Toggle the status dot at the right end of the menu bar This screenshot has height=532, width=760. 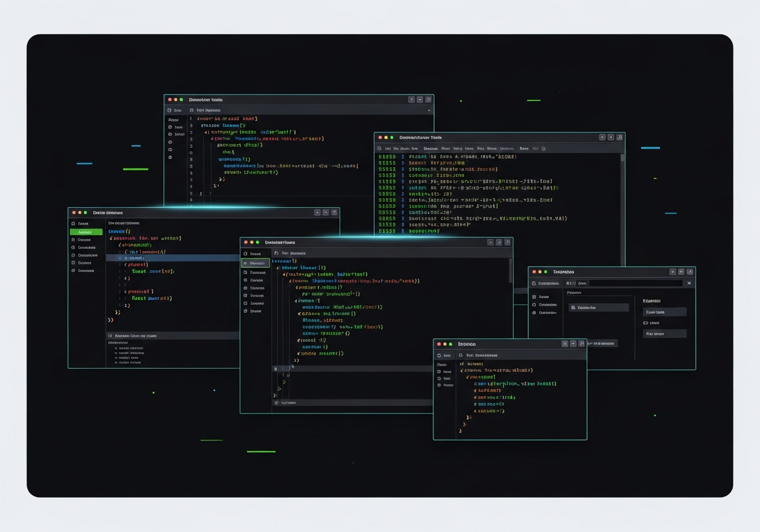point(543,148)
